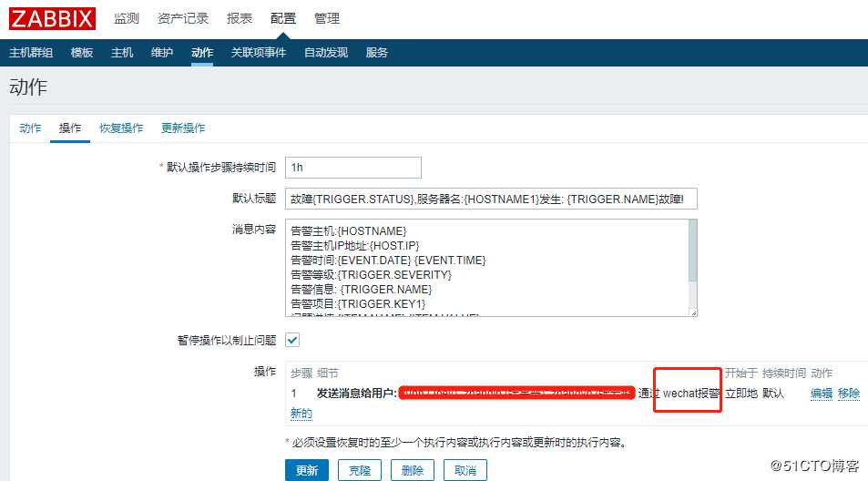Open the 配置 top menu
The width and height of the screenshot is (868, 481).
pyautogui.click(x=283, y=18)
